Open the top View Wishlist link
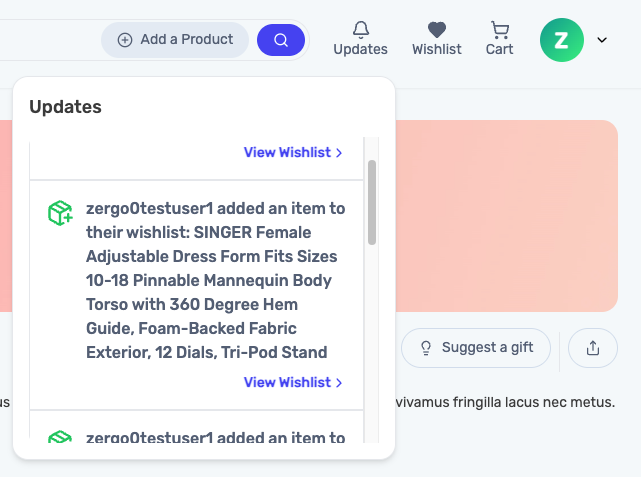The width and height of the screenshot is (641, 477). (293, 152)
